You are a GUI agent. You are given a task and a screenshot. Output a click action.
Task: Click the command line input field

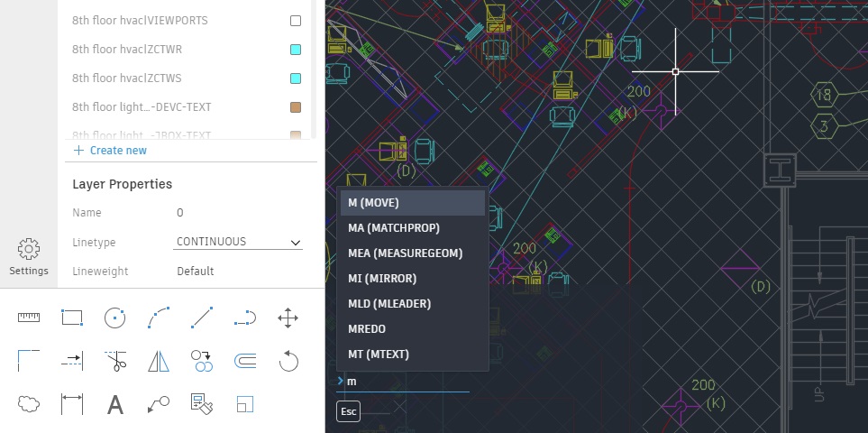click(402, 382)
